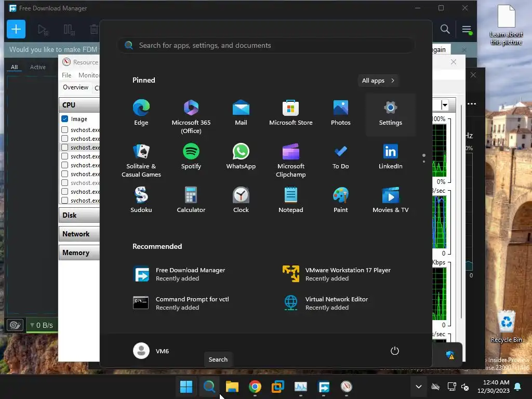Open the Spotify app

click(x=191, y=156)
